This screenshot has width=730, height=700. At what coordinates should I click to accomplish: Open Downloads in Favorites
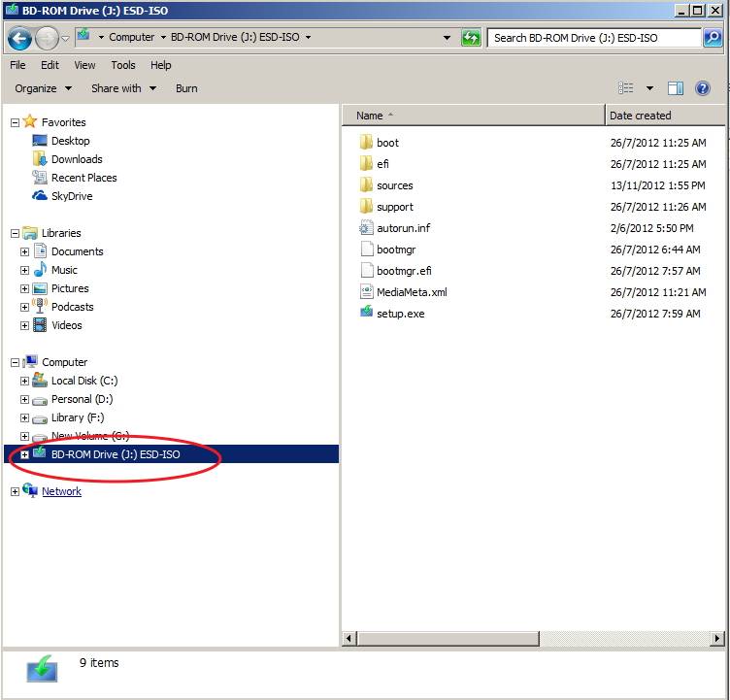(x=77, y=159)
